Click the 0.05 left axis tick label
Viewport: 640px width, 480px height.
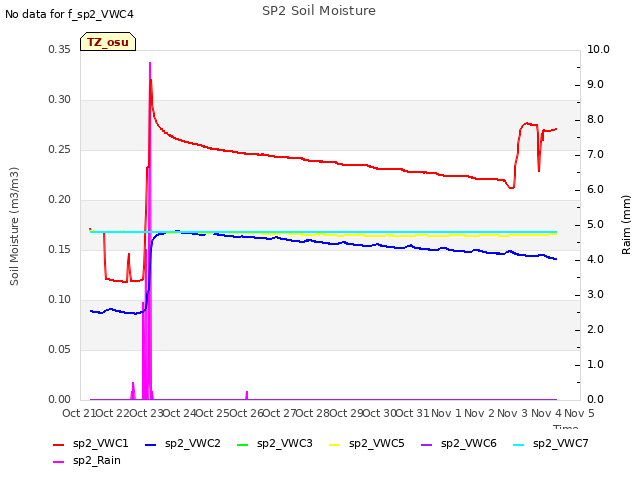(60, 349)
